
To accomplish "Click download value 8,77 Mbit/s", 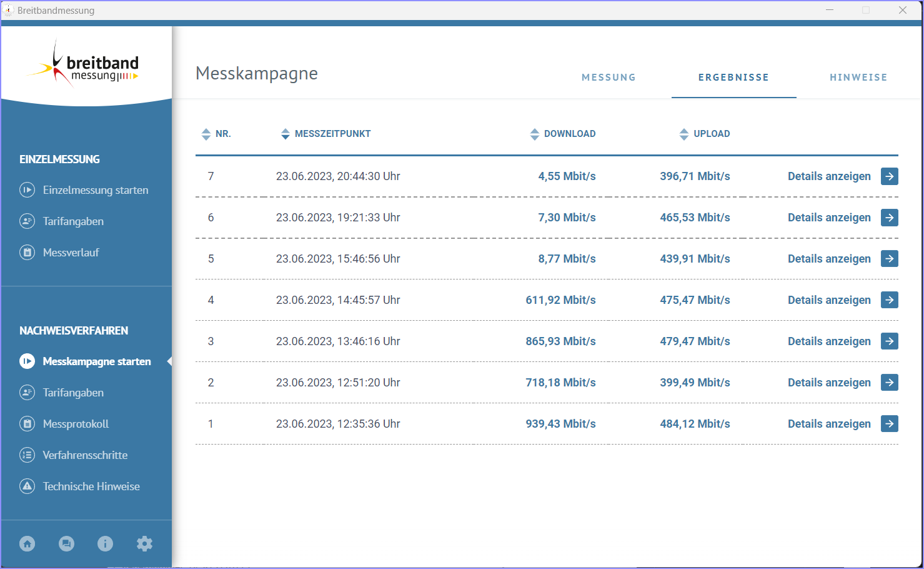I will coord(567,259).
